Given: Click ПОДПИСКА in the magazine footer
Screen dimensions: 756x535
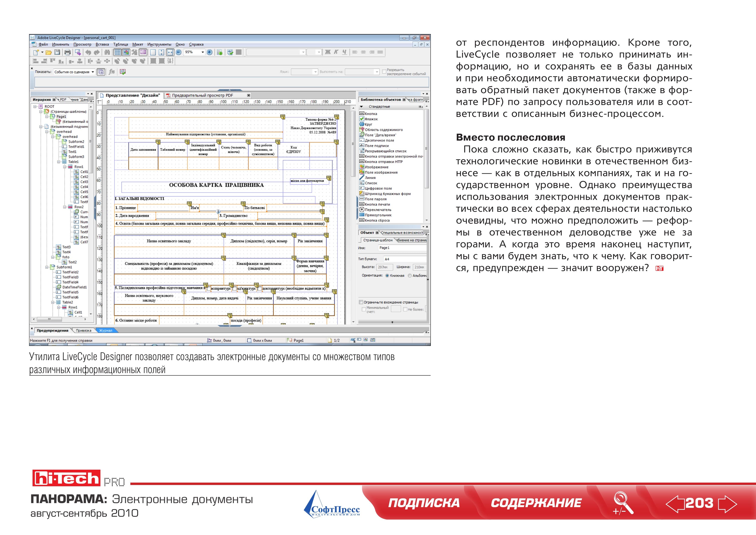Looking at the screenshot, I should (x=424, y=503).
